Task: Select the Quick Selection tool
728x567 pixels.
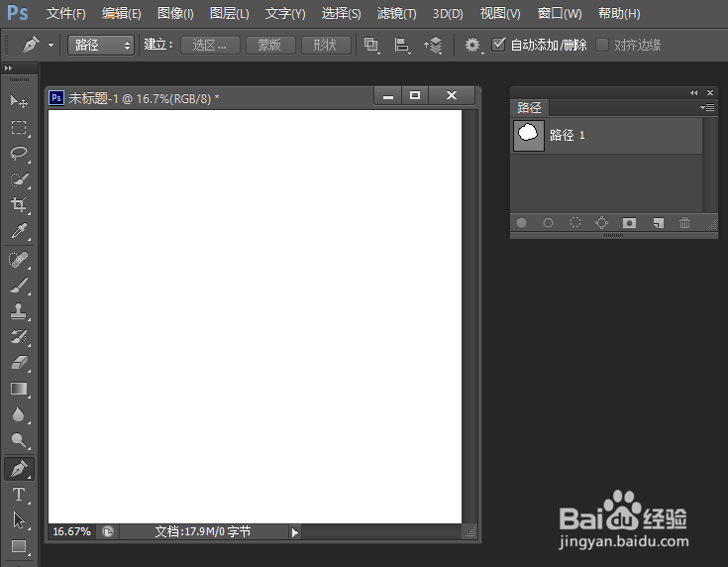Action: pyautogui.click(x=19, y=179)
